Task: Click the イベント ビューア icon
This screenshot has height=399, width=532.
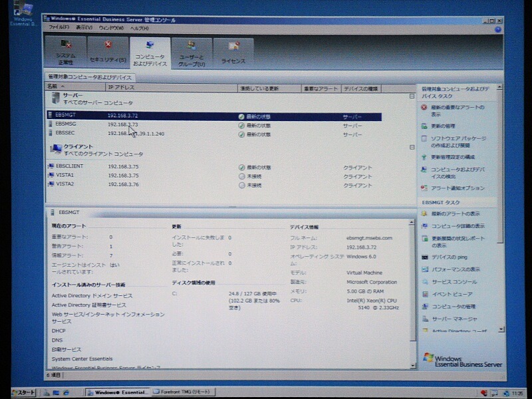Action: pyautogui.click(x=425, y=294)
